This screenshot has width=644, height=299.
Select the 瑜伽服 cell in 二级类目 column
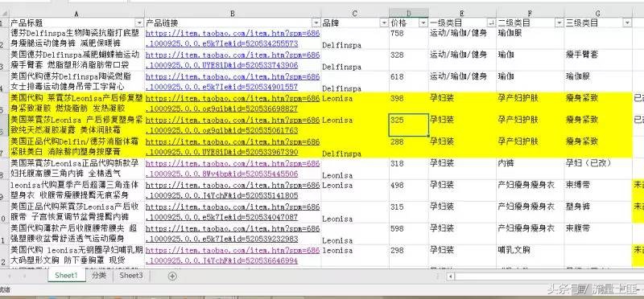tap(530, 39)
